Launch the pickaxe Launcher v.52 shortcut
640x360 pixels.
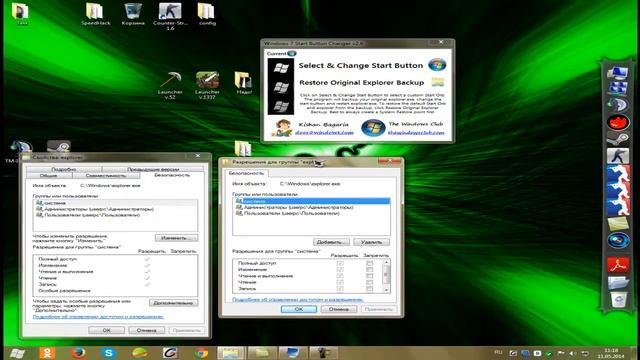click(170, 86)
